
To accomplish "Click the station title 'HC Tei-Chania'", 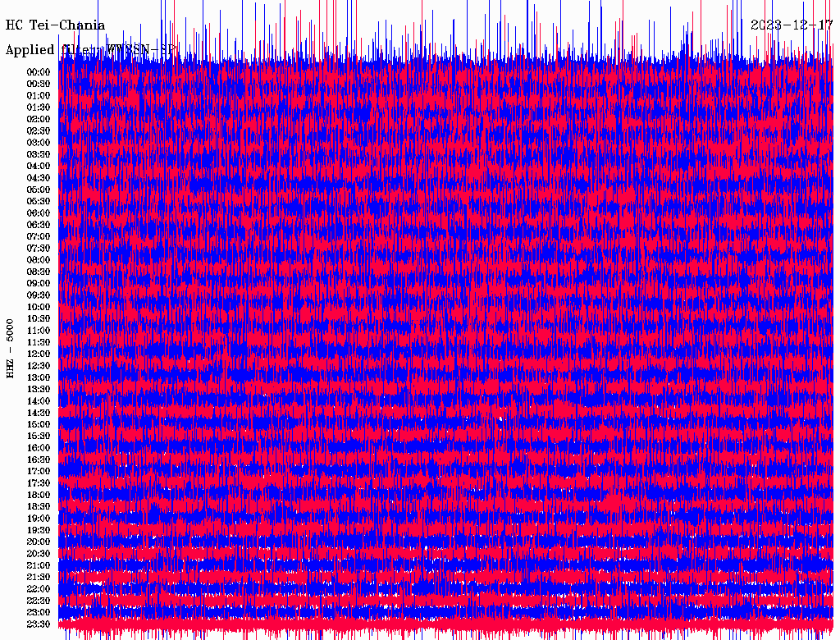I will coord(55,25).
